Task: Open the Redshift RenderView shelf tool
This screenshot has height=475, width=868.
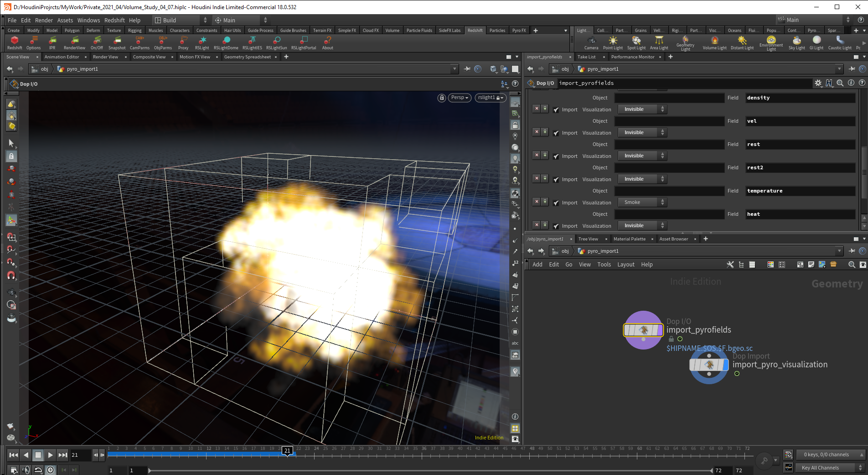Action: (x=74, y=43)
